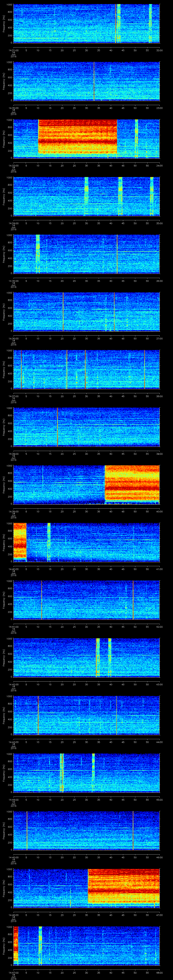This screenshot has width=173, height=980.
Task: Click the 14:33:00 start time label
Action: pos(13,166)
